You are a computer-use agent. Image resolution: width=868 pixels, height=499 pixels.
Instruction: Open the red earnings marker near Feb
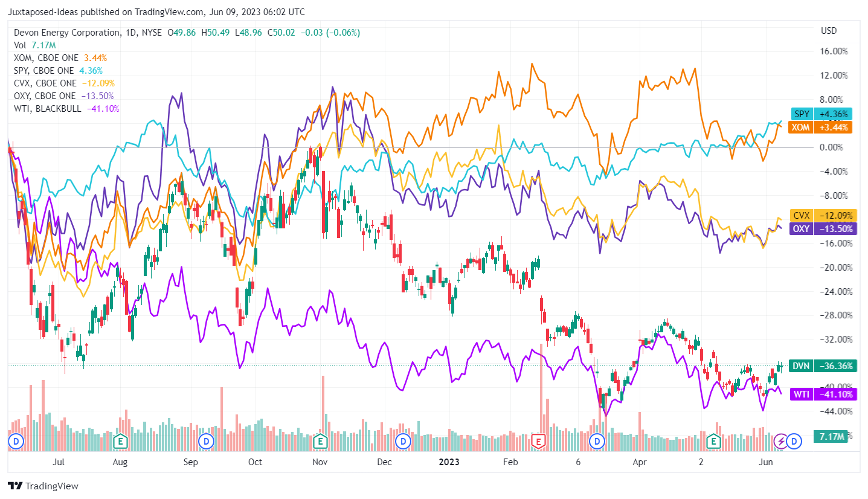point(538,442)
